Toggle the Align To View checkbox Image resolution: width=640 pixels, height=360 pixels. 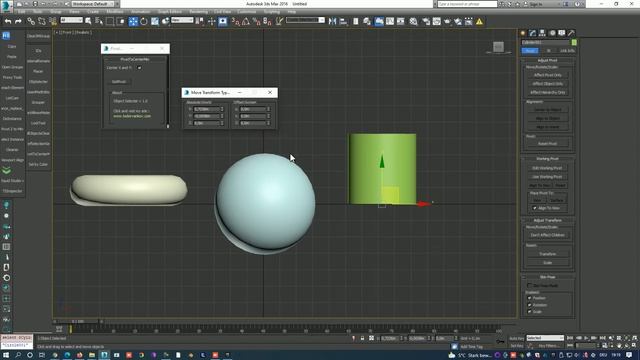point(535,208)
